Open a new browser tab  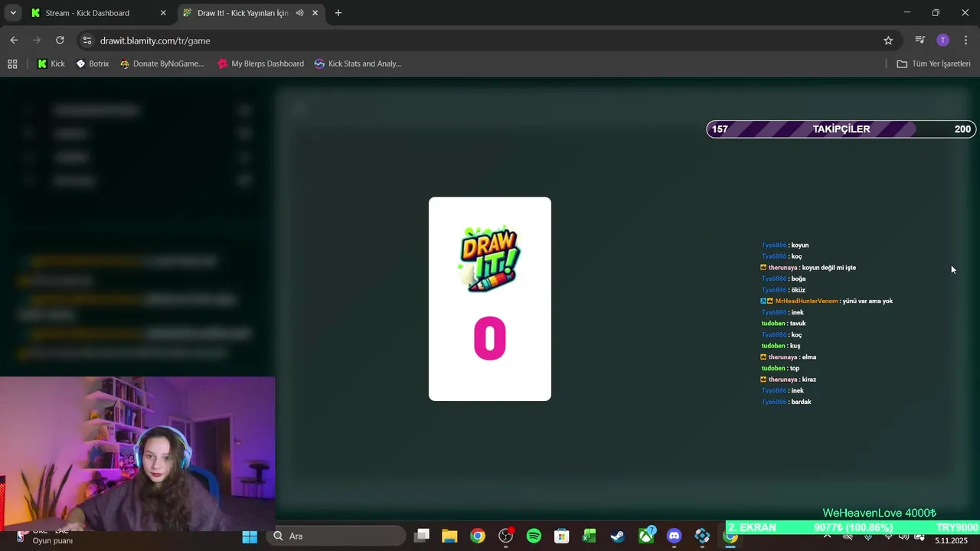[338, 13]
